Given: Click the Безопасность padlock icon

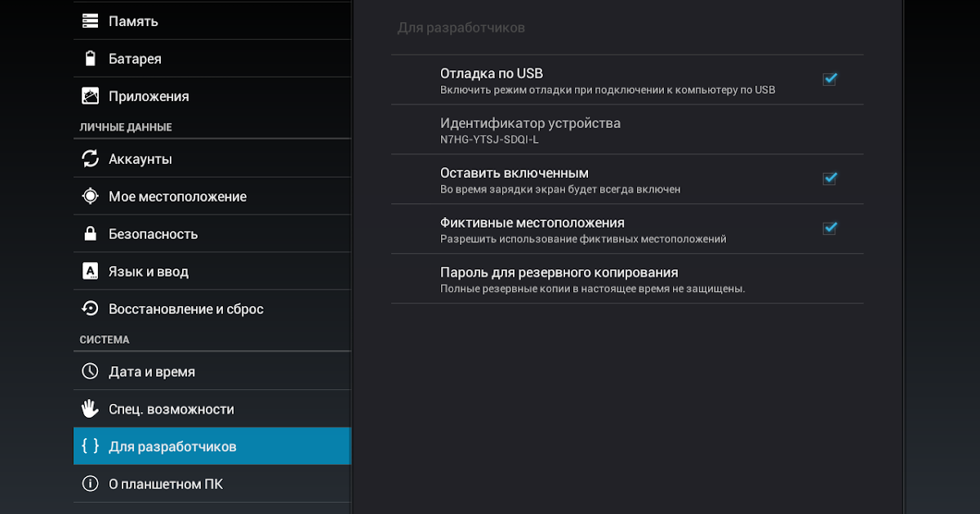Looking at the screenshot, I should pos(91,234).
